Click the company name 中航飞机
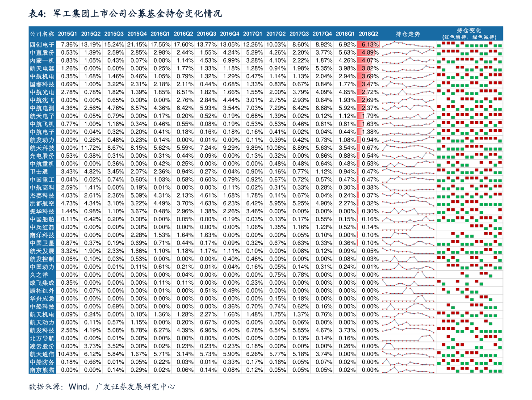 click(42, 124)
